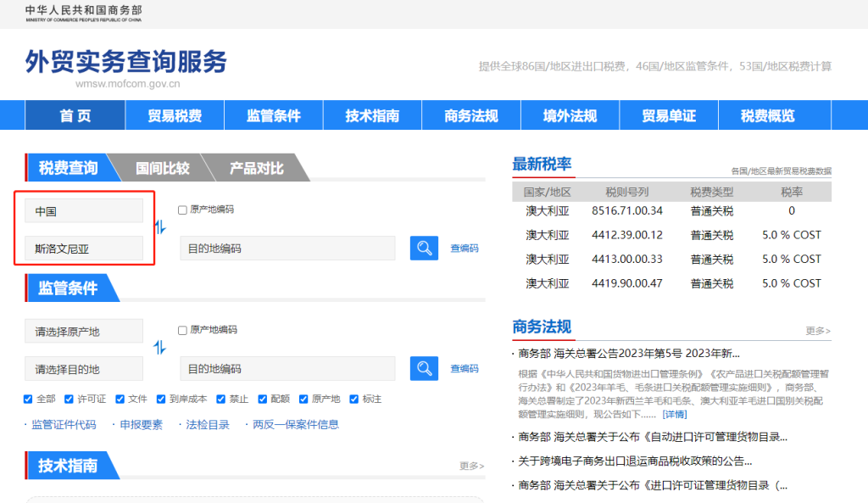Click 更多 next to 商务法规 heading
Screen dimensions: 868x503
(x=818, y=331)
